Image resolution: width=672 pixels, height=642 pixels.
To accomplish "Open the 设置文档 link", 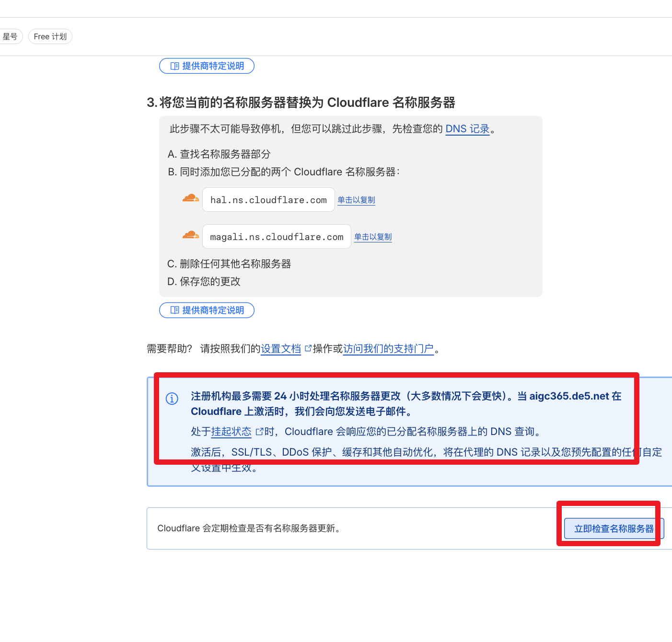I will [281, 349].
